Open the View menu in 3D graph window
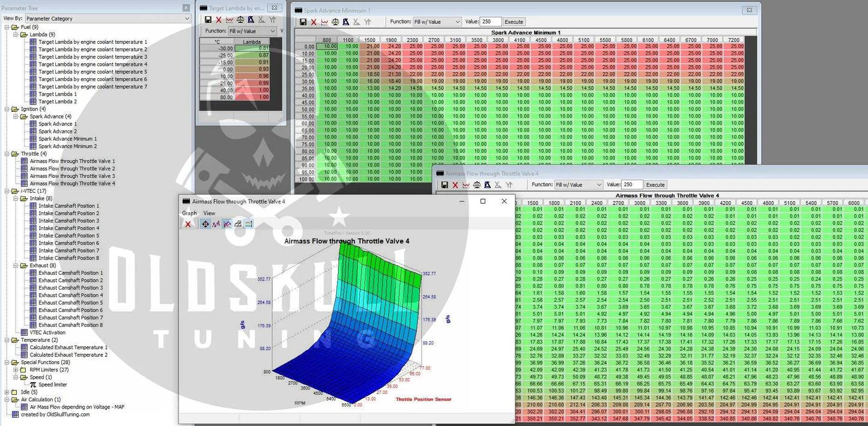The width and height of the screenshot is (868, 426). (209, 213)
